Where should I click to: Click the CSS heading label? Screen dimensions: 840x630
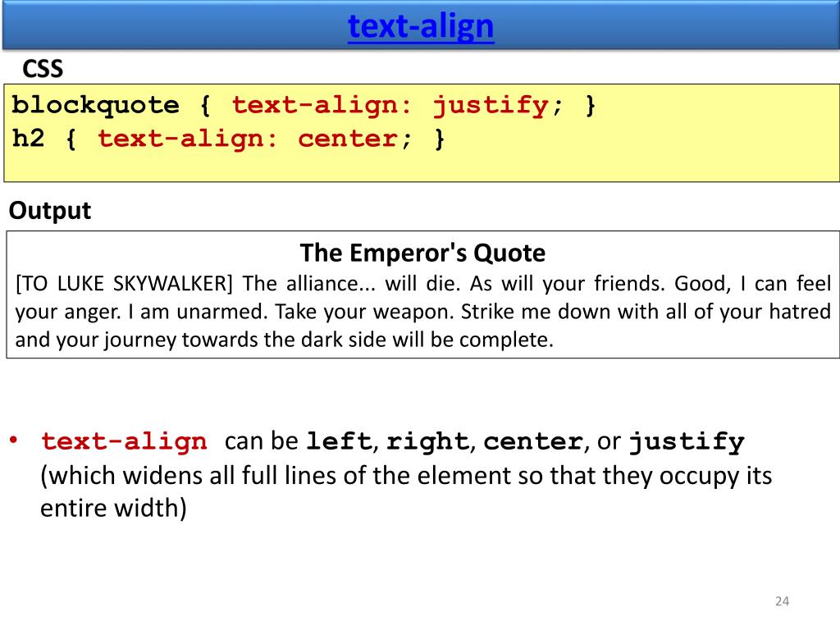coord(43,69)
